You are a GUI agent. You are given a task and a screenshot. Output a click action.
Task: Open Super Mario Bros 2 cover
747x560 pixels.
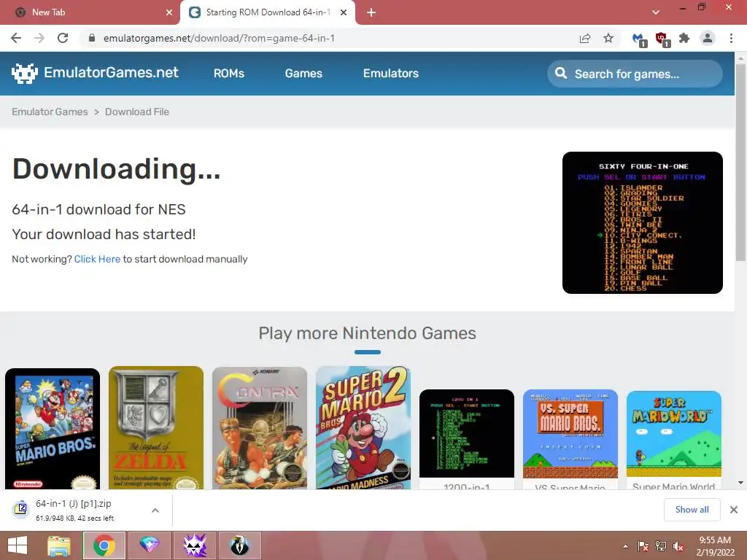pyautogui.click(x=363, y=427)
